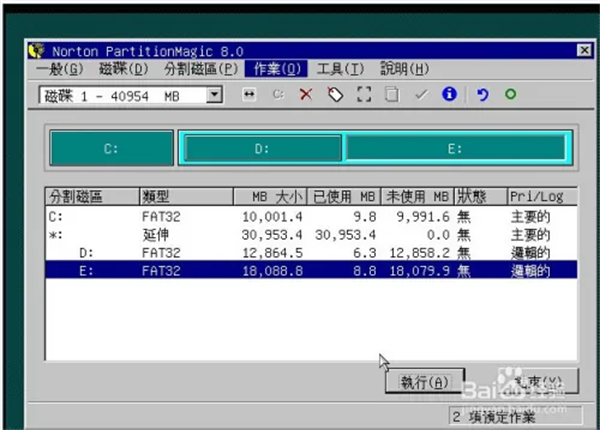Click the 結束(X) exit button

coord(538,381)
